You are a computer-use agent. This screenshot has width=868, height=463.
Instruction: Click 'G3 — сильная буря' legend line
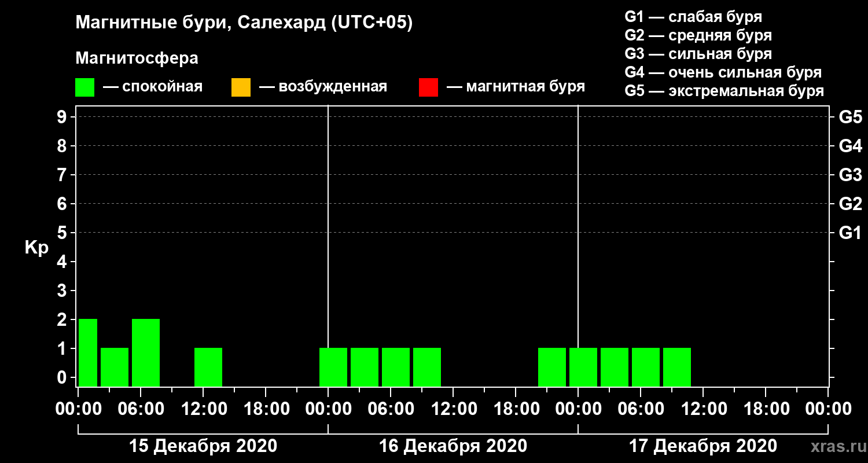pos(698,54)
